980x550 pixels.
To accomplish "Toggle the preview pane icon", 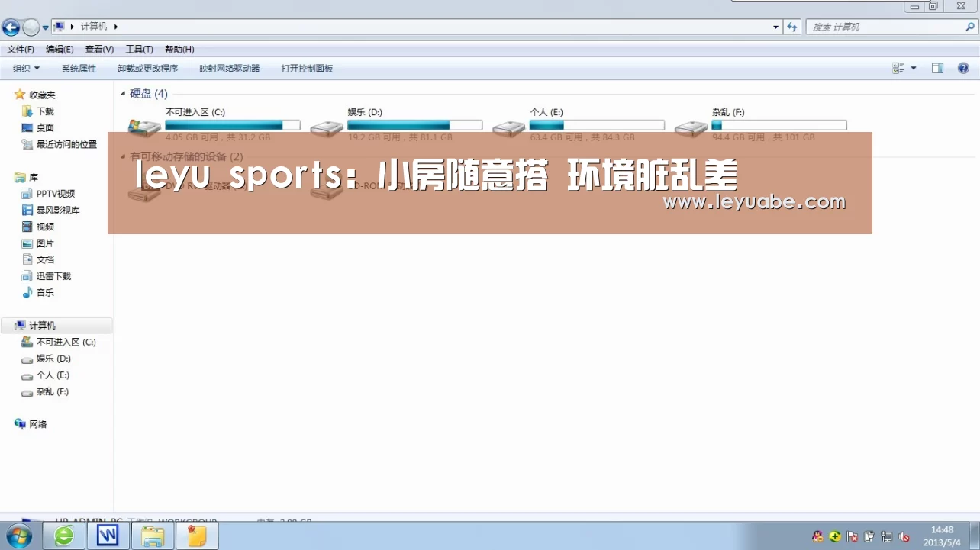I will click(x=937, y=68).
